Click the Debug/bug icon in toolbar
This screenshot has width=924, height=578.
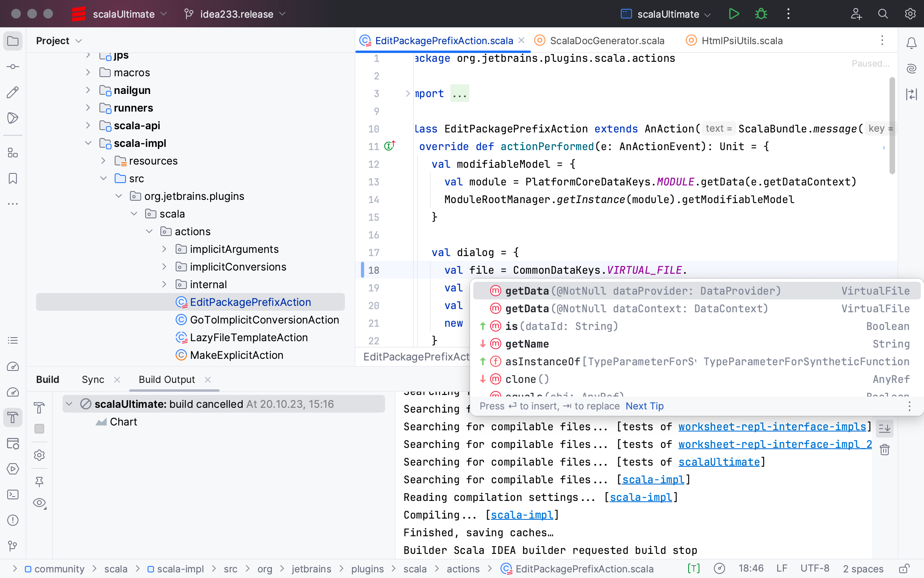tap(760, 14)
